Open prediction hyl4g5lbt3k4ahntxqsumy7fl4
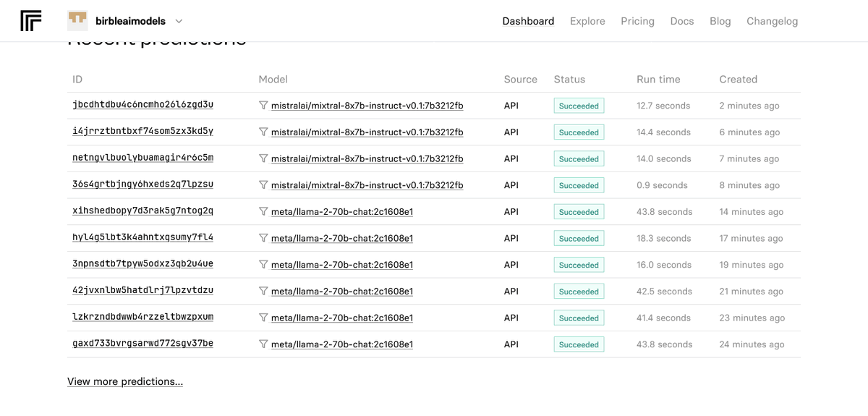 (x=143, y=237)
